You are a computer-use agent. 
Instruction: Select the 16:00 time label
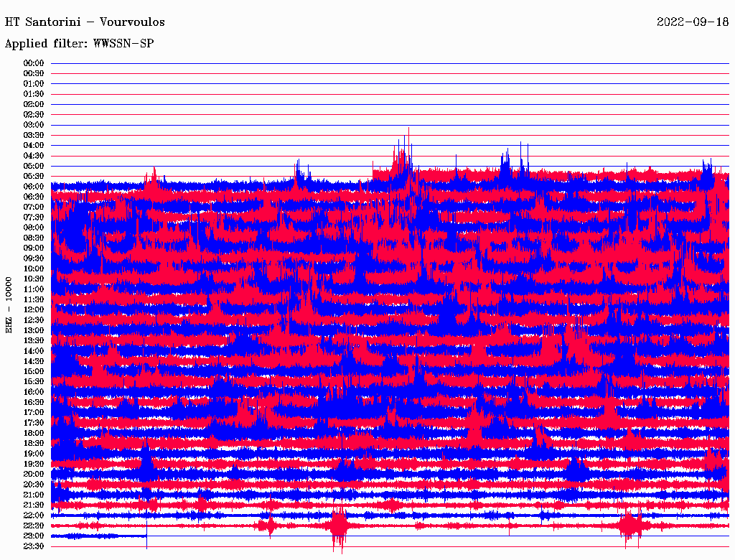(x=34, y=392)
